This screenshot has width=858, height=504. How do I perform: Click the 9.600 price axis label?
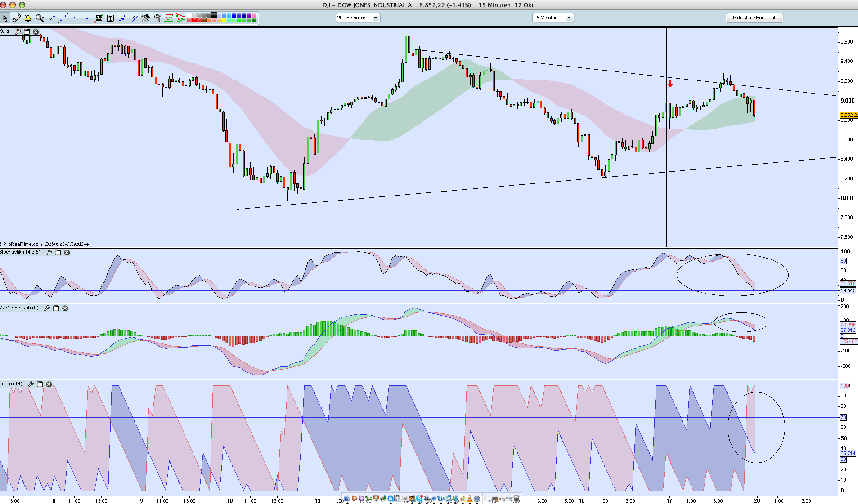point(847,42)
